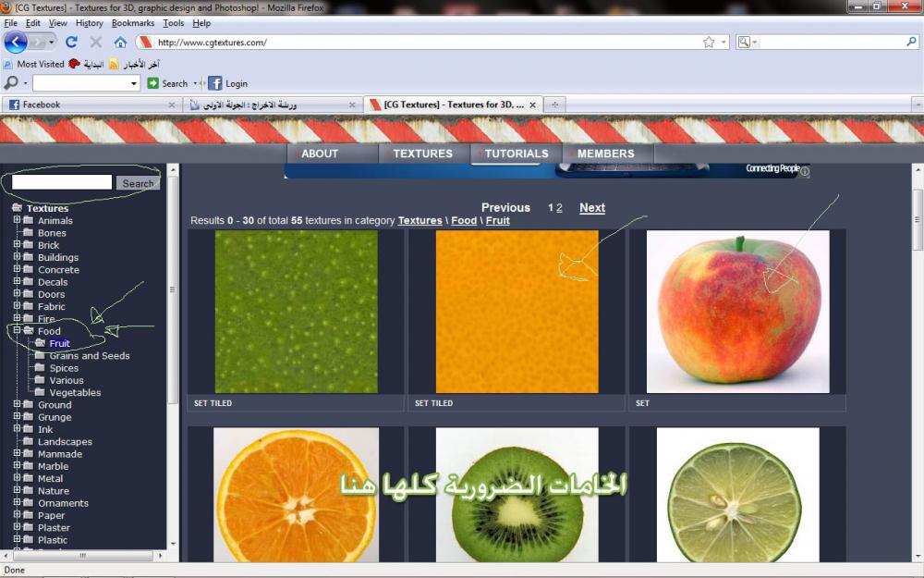Go to the Next results page
Screen dimensions: 924x578
pyautogui.click(x=591, y=207)
